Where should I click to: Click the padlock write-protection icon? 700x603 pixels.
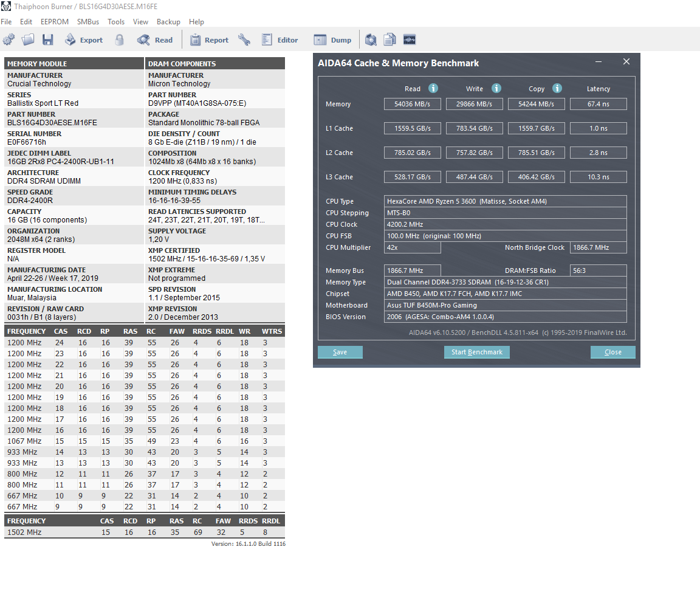click(x=119, y=40)
